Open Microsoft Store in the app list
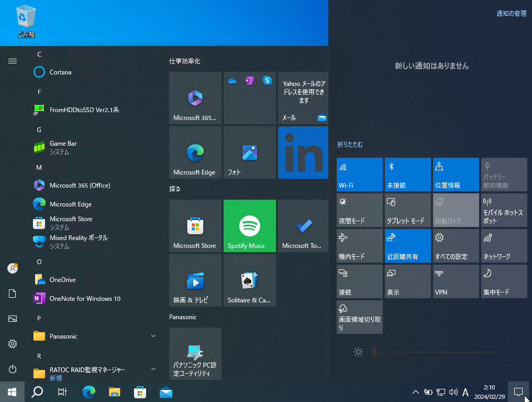This screenshot has width=532, height=402. coord(94,223)
